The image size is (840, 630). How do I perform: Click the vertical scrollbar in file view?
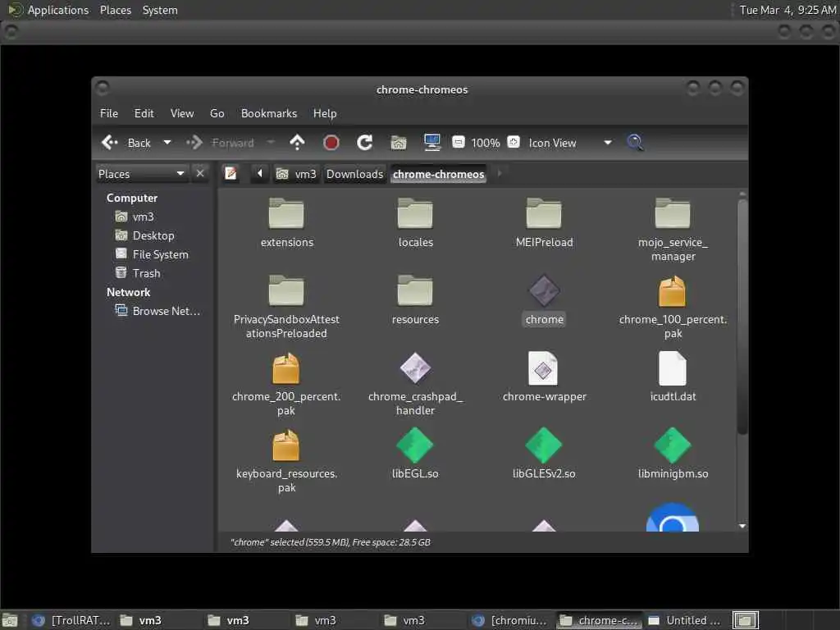[742, 316]
